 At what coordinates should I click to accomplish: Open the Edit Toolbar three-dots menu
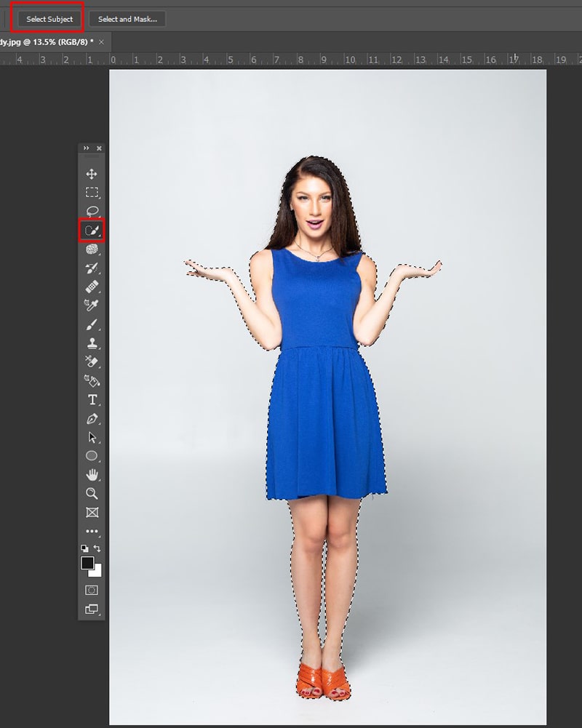(92, 531)
